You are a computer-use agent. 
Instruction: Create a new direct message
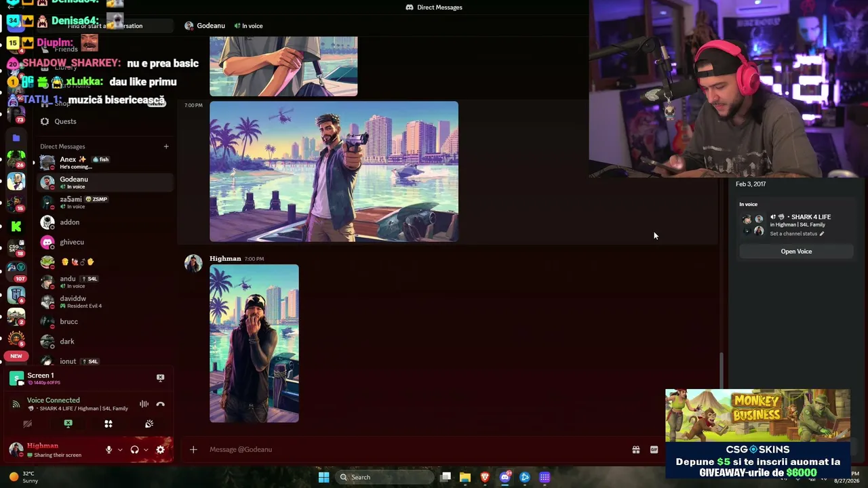(166, 146)
